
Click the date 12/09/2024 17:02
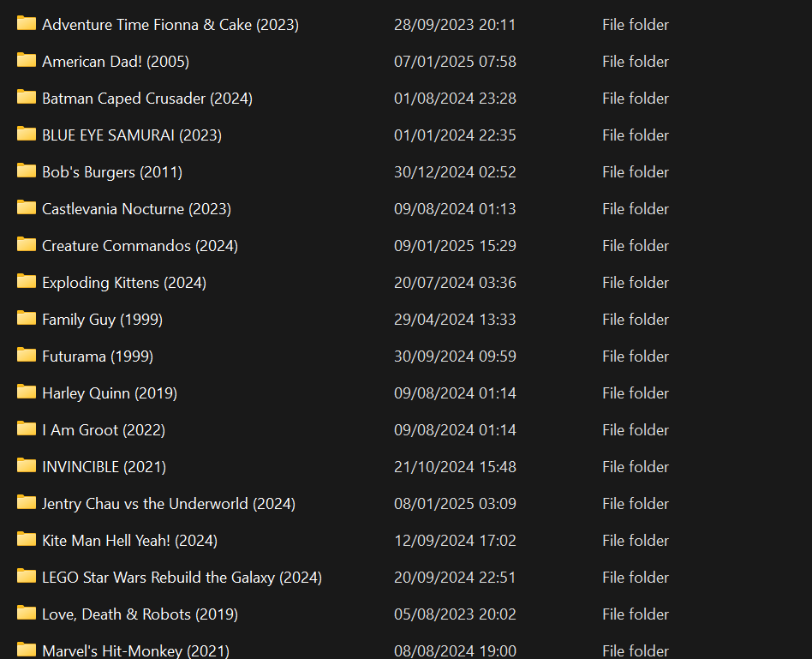[455, 541]
